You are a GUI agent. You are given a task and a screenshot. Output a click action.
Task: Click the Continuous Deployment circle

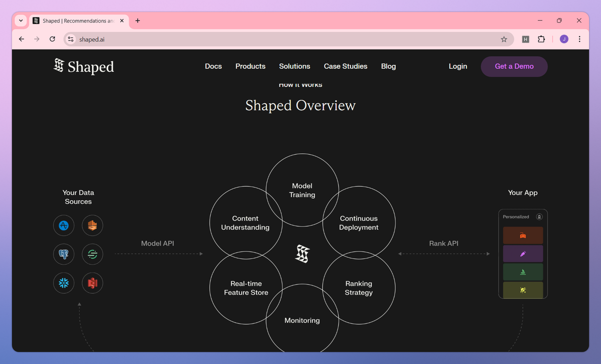coord(359,223)
